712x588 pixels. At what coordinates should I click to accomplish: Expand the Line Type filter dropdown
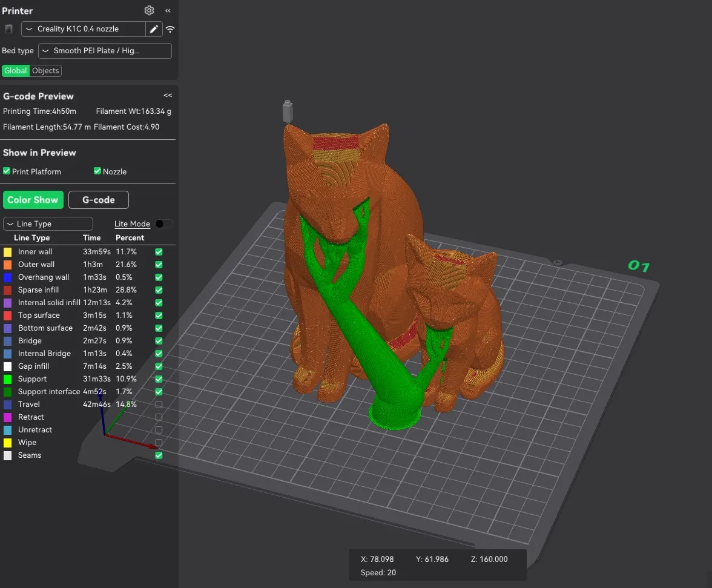48,223
